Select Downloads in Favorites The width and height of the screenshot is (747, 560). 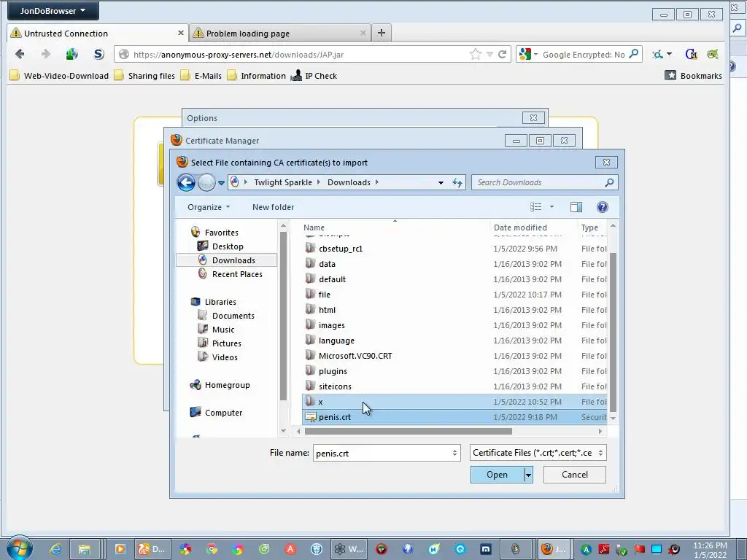[227, 260]
